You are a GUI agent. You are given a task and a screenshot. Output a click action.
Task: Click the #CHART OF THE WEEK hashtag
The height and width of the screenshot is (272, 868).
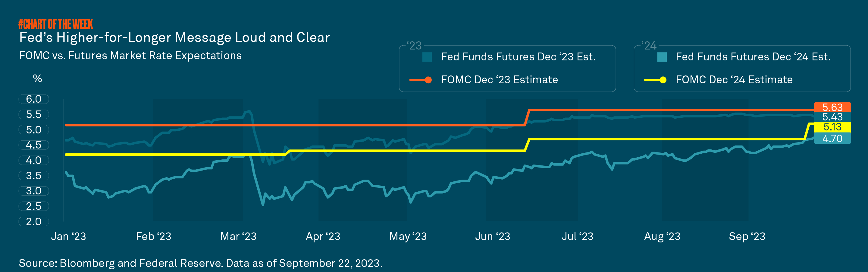(x=56, y=24)
